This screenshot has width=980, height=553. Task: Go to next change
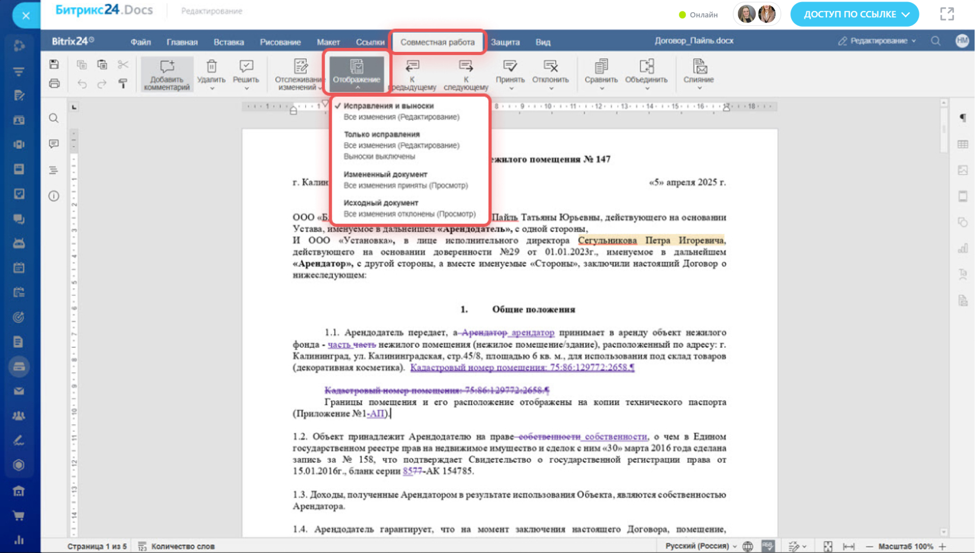(465, 67)
